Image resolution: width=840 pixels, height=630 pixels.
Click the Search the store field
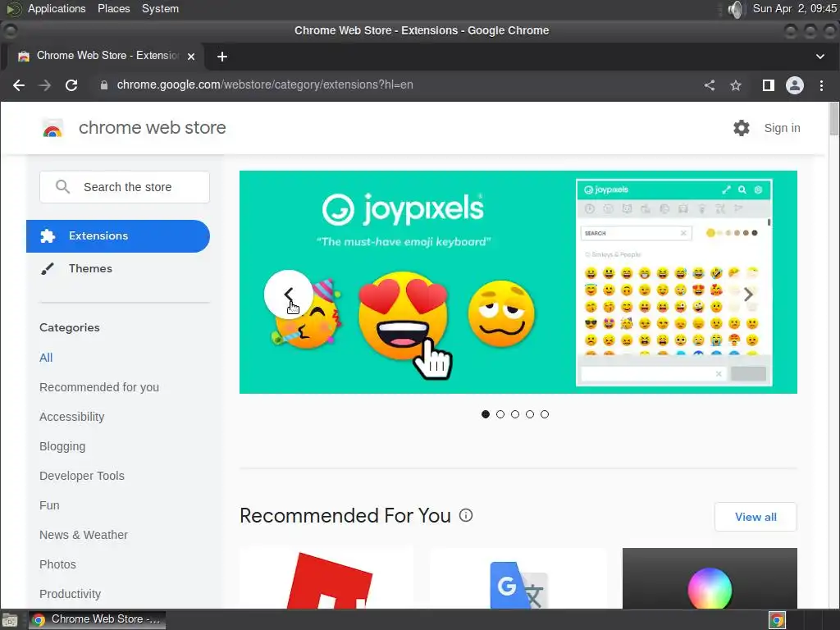(x=125, y=187)
